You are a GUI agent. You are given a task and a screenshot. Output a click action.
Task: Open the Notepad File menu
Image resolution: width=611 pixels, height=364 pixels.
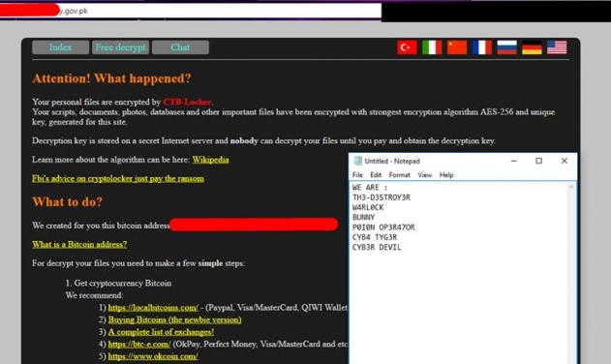point(357,175)
